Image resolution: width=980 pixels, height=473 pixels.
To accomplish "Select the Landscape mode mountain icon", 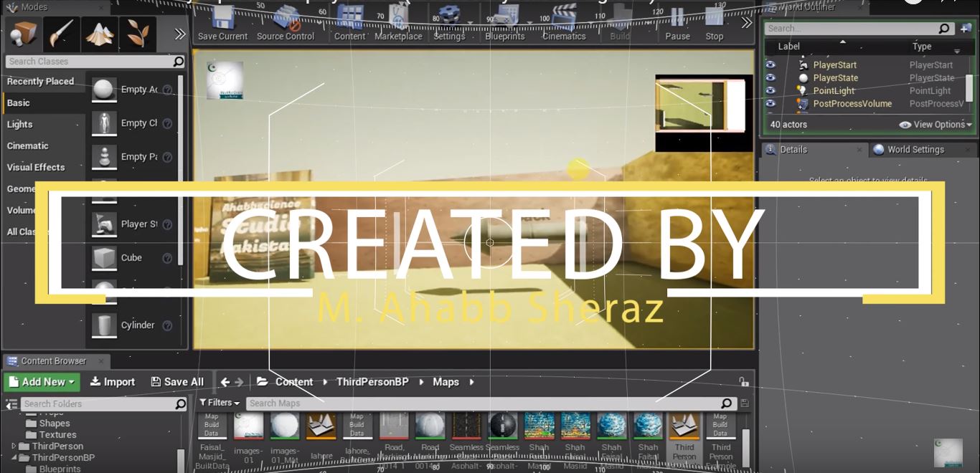I will pos(100,33).
